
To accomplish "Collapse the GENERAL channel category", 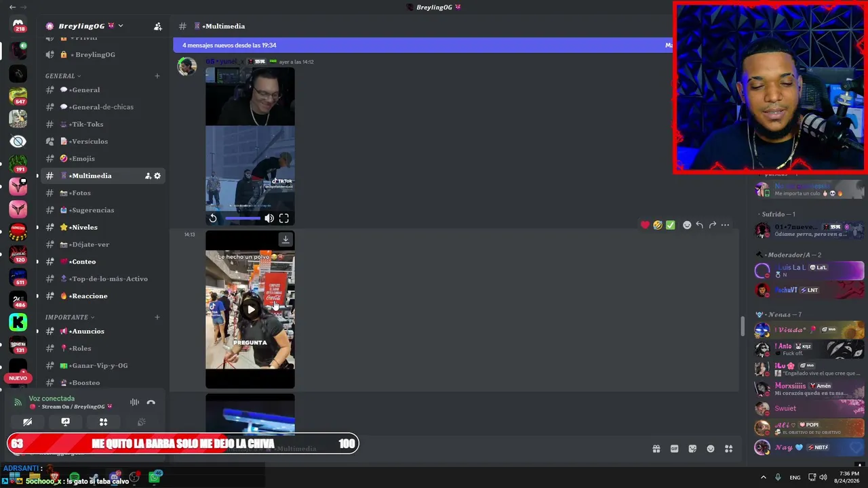I will coord(63,76).
